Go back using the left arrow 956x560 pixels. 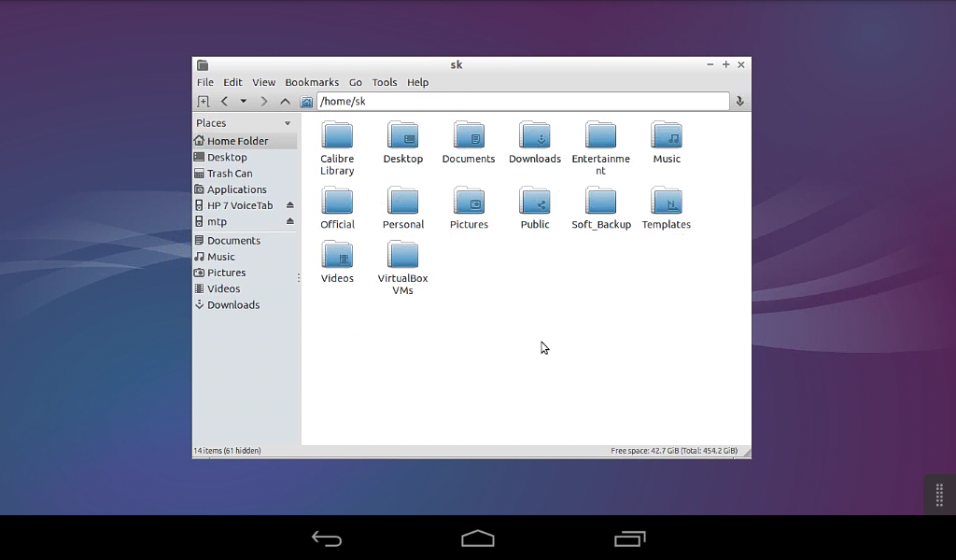pyautogui.click(x=224, y=102)
